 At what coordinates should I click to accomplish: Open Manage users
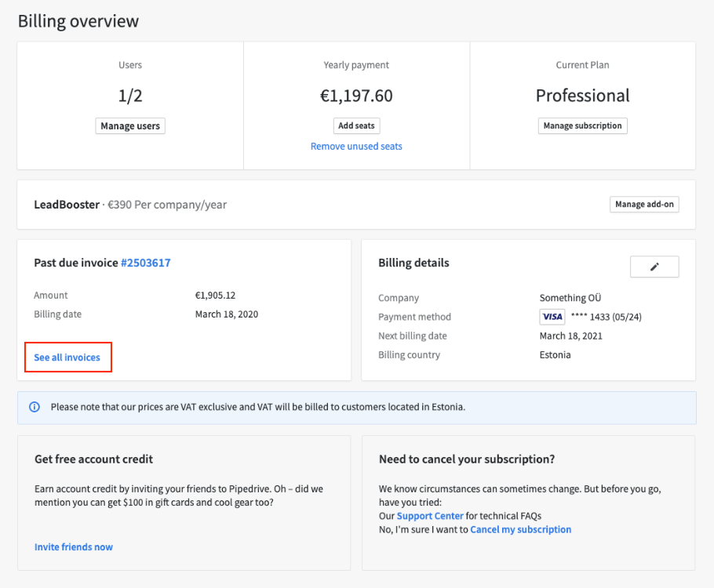(130, 126)
